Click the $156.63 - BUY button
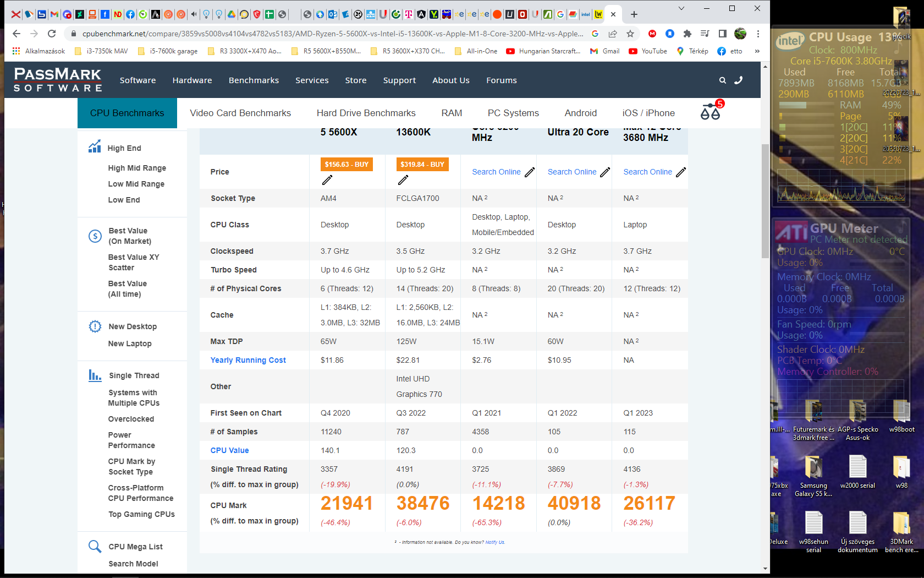This screenshot has width=924, height=578. coord(346,164)
